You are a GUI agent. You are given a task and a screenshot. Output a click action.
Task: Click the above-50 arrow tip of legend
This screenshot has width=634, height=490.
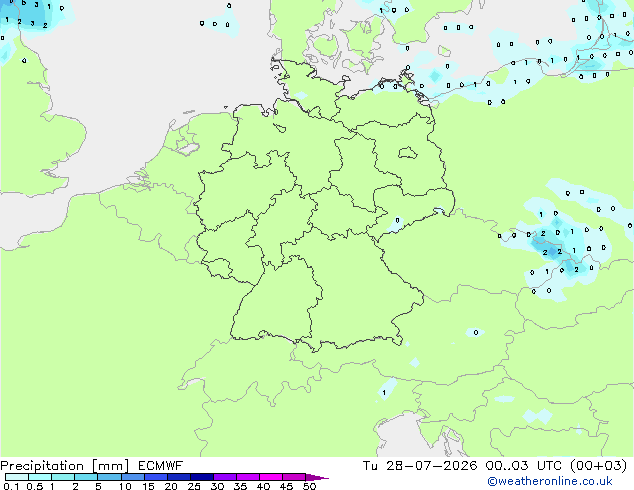pyautogui.click(x=317, y=478)
